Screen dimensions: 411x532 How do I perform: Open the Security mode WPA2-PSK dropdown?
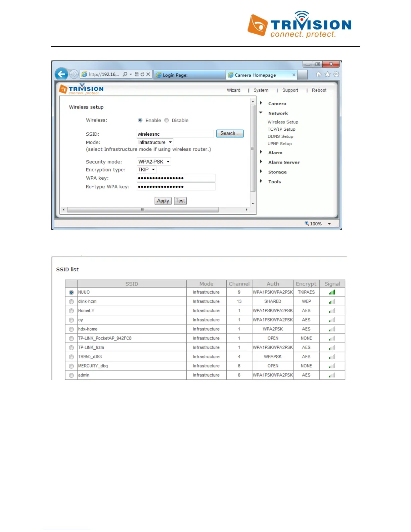pyautogui.click(x=154, y=162)
